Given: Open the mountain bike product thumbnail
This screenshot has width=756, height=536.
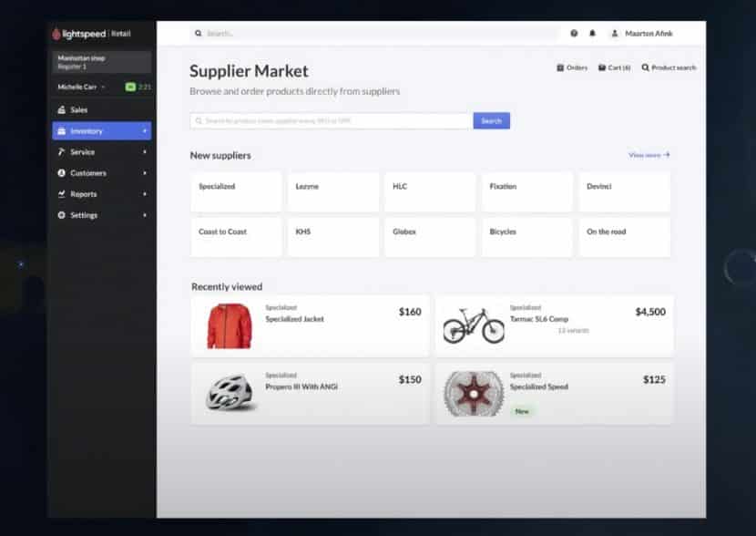Looking at the screenshot, I should click(474, 325).
